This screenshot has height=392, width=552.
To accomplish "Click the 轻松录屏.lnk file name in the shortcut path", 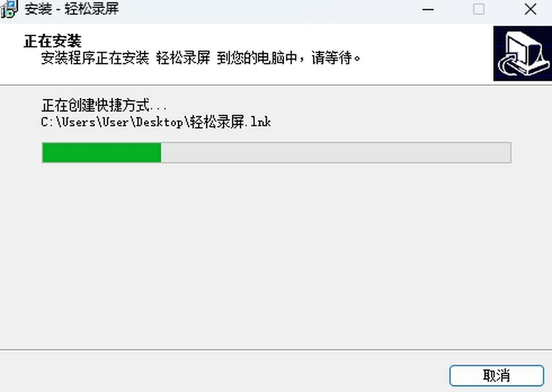I will coord(230,122).
